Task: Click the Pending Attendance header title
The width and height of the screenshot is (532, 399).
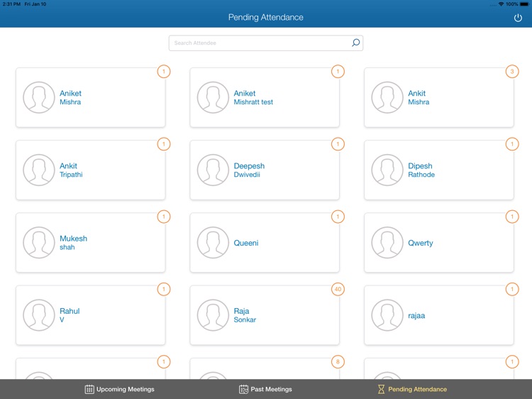Action: click(266, 17)
